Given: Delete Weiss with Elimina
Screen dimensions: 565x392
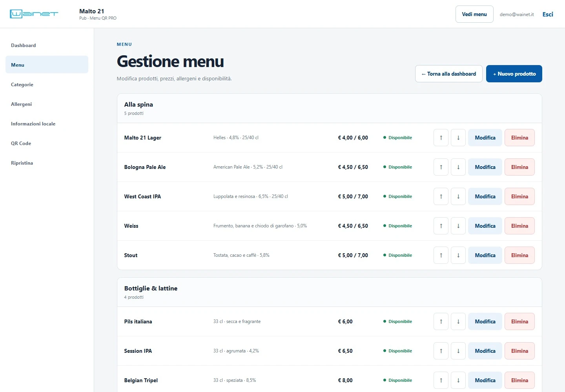Looking at the screenshot, I should click(519, 226).
